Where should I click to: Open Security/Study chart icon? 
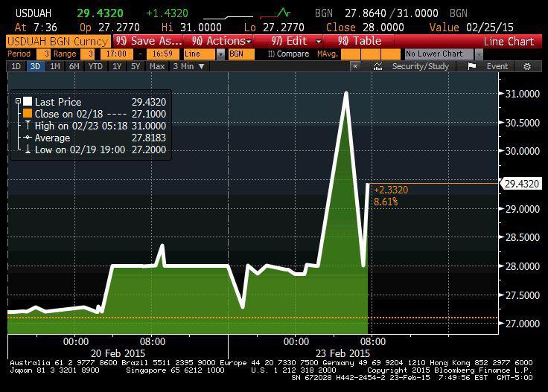pyautogui.click(x=378, y=67)
